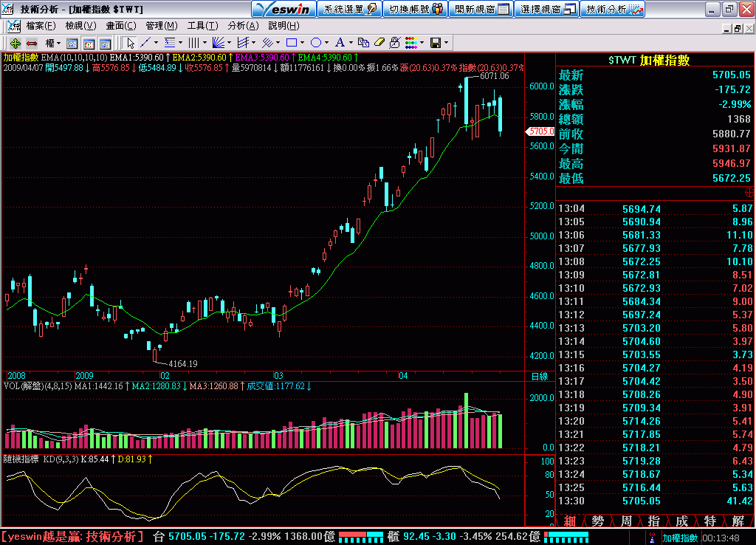The height and width of the screenshot is (545, 756).
Task: Select the fan lines drawing tool
Action: pos(219,43)
